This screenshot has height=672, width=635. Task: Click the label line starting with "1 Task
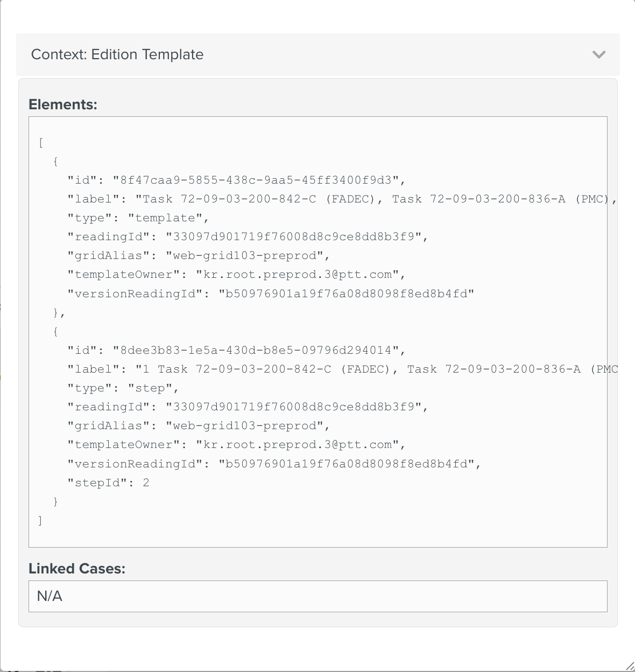tap(342, 369)
